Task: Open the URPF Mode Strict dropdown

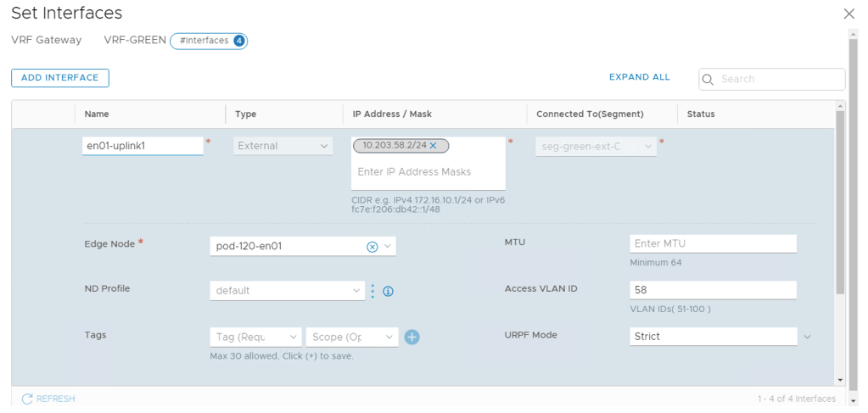Action: 806,337
